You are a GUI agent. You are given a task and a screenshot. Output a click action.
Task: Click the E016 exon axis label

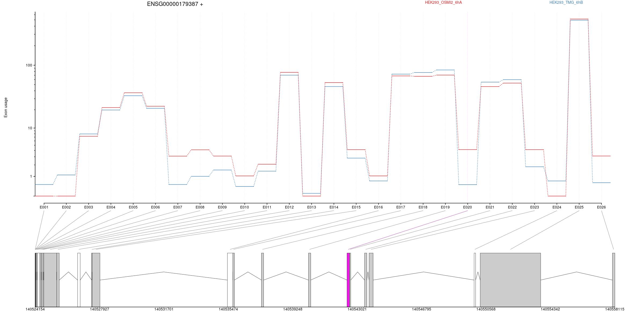tap(378, 207)
